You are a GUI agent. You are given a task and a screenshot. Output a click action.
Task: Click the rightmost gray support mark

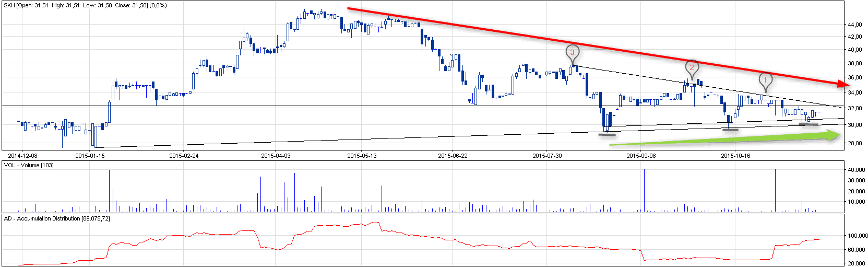pyautogui.click(x=808, y=124)
